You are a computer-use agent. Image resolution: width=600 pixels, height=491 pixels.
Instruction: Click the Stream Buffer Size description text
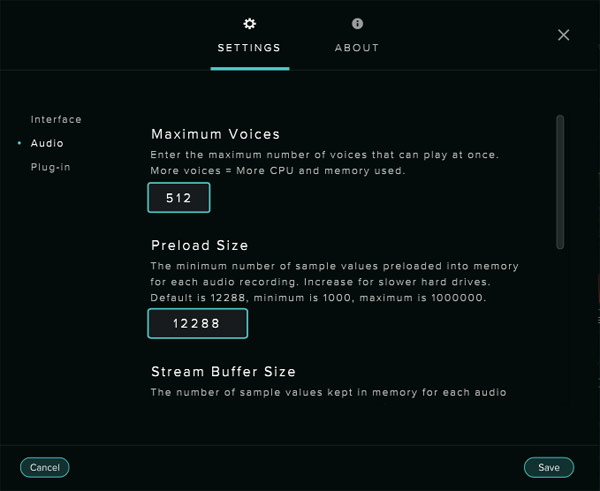[328, 393]
